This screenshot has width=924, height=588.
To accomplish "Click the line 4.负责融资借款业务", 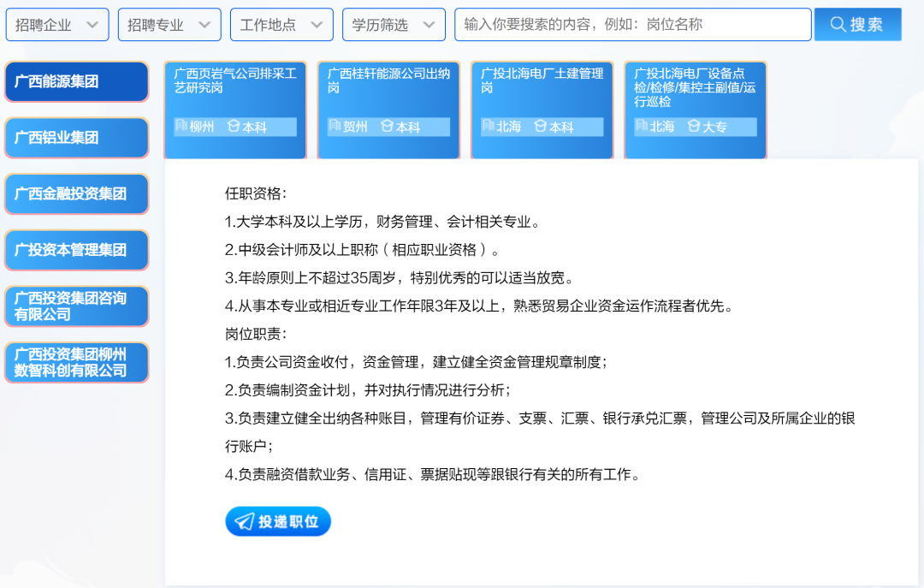I will (x=433, y=474).
